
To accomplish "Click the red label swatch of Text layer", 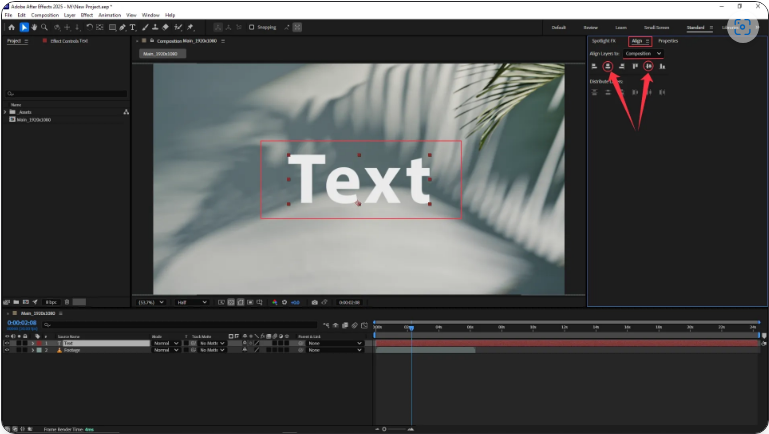I will (39, 343).
